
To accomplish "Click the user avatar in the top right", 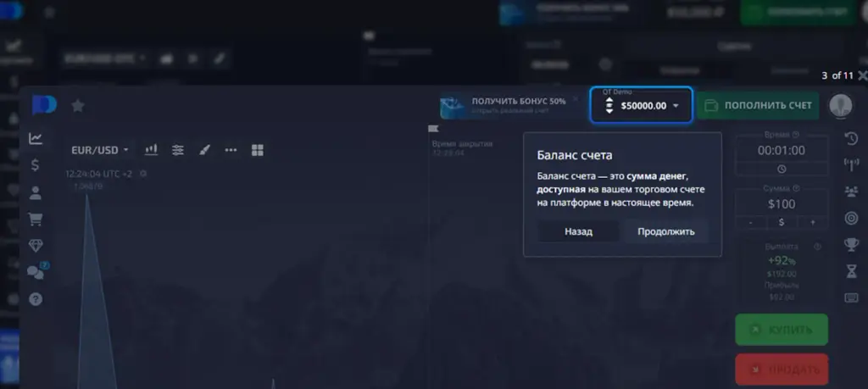I will tap(840, 105).
